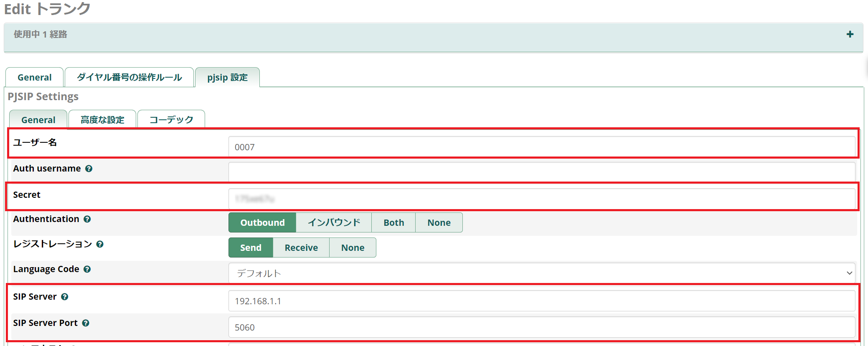868x346 pixels.
Task: Set Authentication to インバウンド
Action: click(334, 222)
